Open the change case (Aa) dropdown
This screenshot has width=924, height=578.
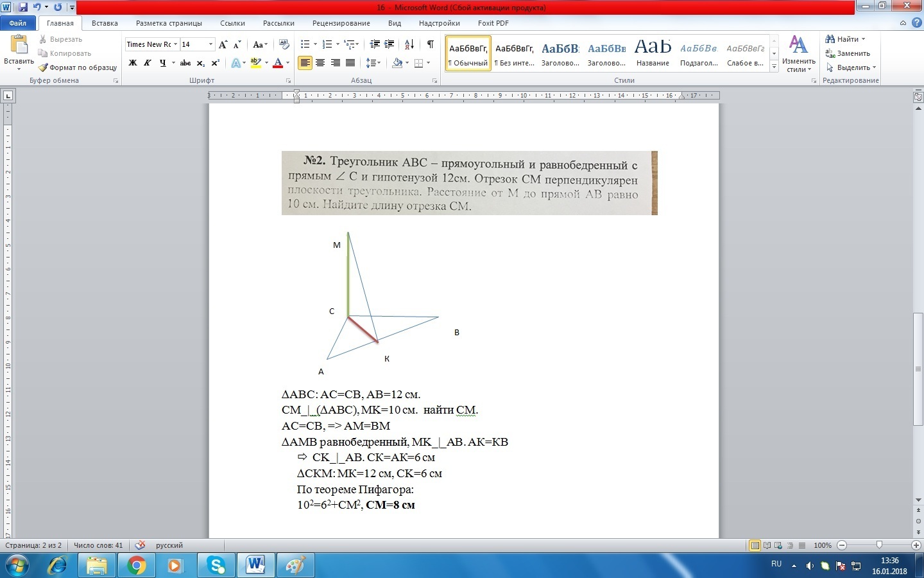tap(260, 44)
